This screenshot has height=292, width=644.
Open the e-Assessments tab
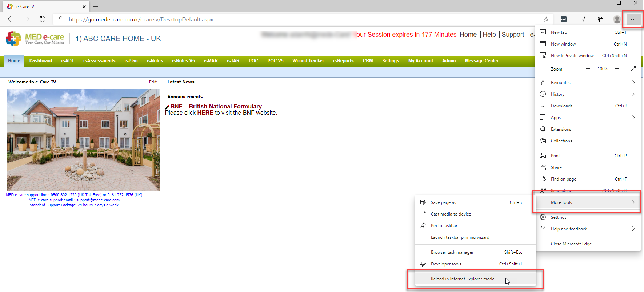tap(99, 61)
